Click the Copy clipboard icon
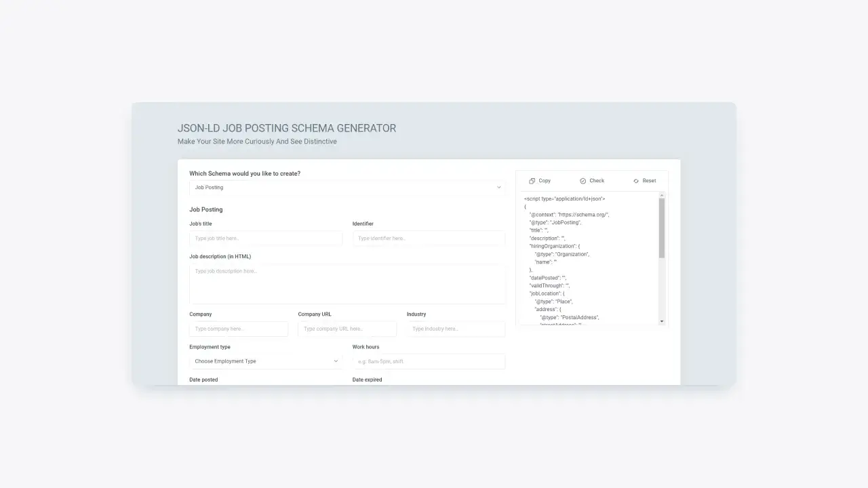The height and width of the screenshot is (488, 868). (x=532, y=180)
